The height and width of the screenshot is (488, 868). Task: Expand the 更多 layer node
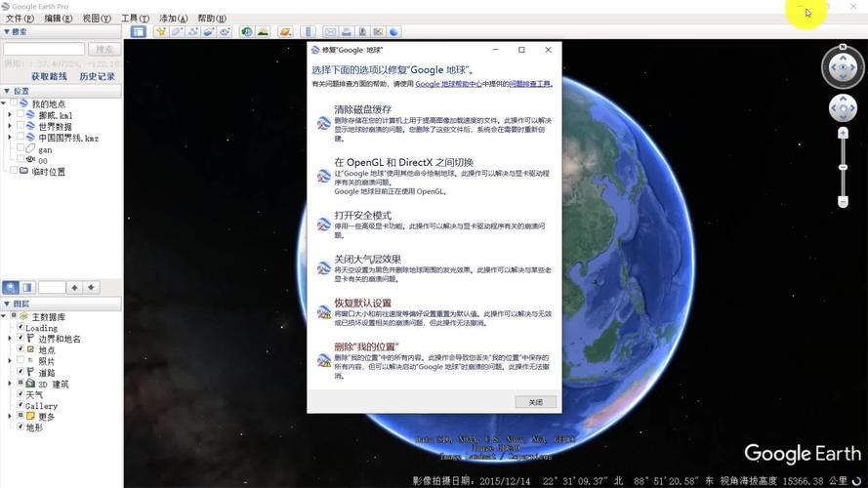pyautogui.click(x=10, y=416)
